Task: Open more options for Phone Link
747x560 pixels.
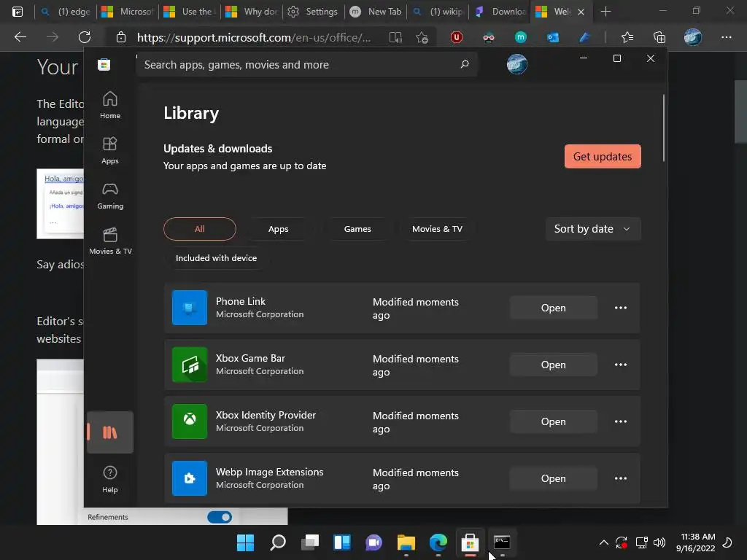Action: (x=620, y=308)
